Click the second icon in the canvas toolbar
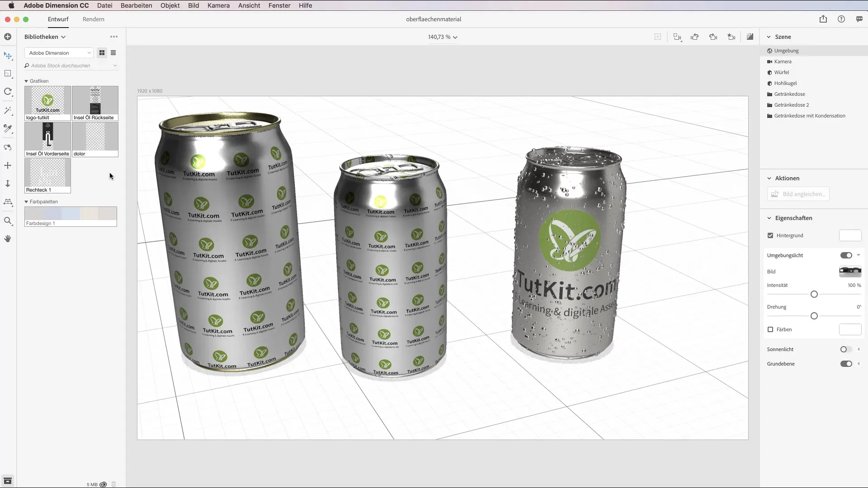This screenshot has height=488, width=868. tap(677, 37)
